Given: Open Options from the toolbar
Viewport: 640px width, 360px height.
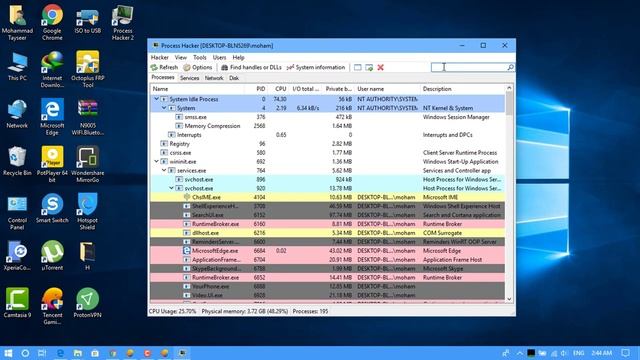Looking at the screenshot, I should point(198,67).
